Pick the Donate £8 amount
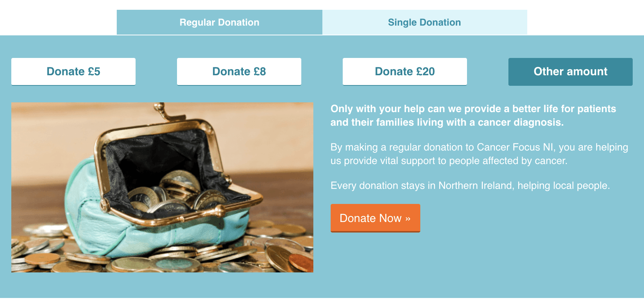This screenshot has height=301, width=644. (239, 71)
